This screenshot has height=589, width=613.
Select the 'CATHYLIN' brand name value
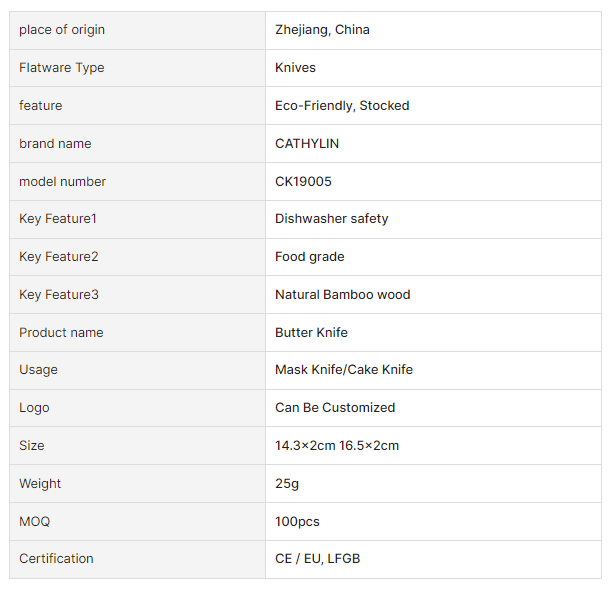click(307, 144)
